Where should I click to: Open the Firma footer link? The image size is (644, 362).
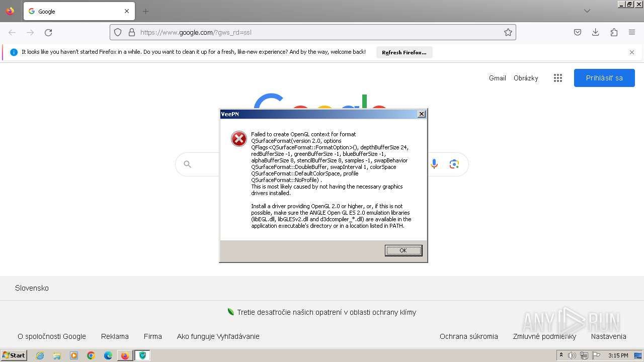pyautogui.click(x=153, y=336)
